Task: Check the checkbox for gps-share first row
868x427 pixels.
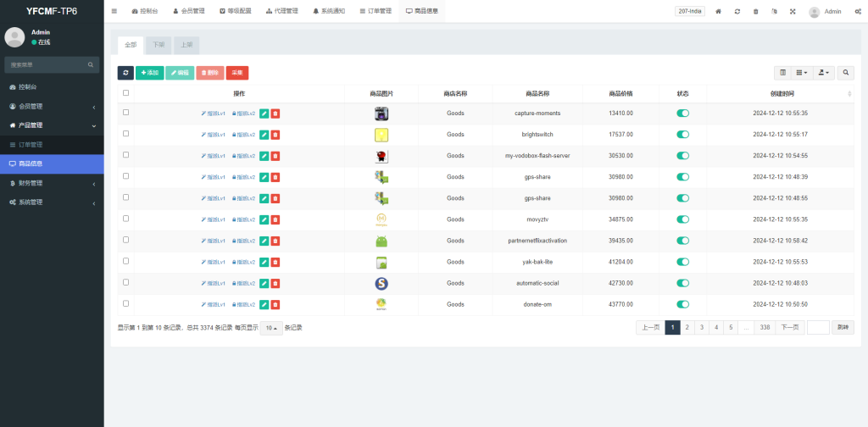Action: tap(126, 175)
